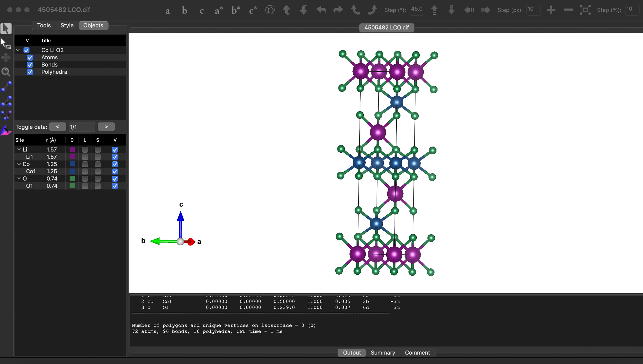Click the view along c axis icon
643x364 pixels.
[x=202, y=10]
